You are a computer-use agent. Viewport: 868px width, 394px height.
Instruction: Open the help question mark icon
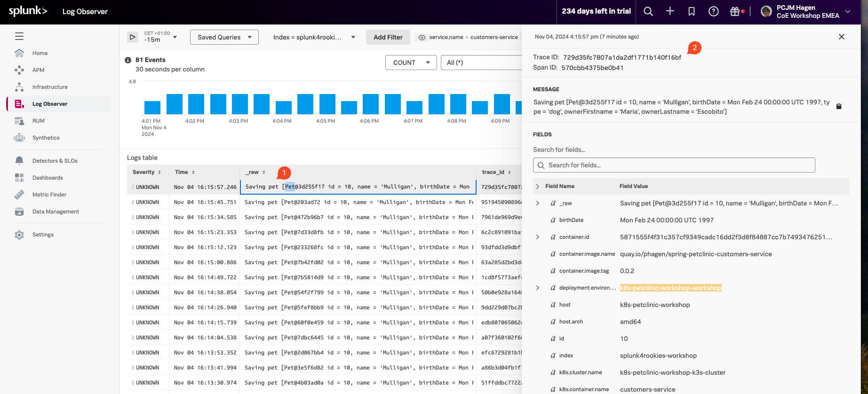coord(713,11)
